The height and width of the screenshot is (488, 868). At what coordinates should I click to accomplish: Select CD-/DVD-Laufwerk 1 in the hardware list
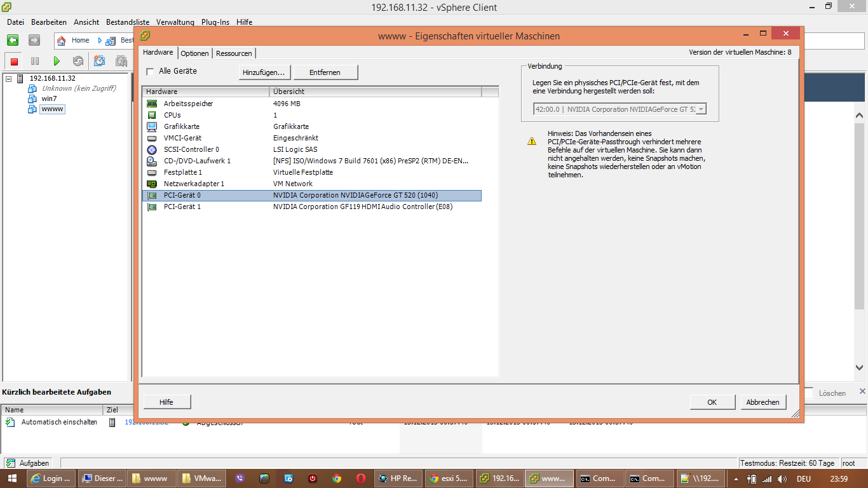pyautogui.click(x=312, y=161)
